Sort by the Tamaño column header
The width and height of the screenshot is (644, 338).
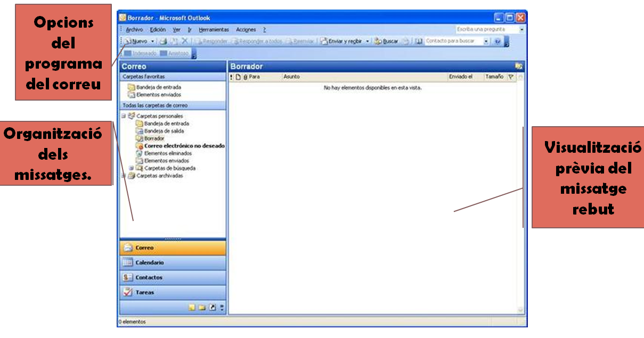coord(495,77)
